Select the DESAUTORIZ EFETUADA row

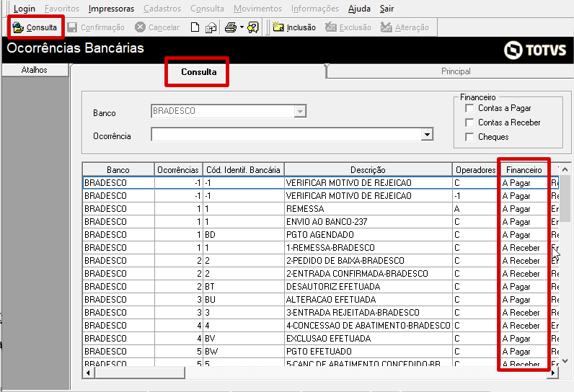click(x=321, y=287)
